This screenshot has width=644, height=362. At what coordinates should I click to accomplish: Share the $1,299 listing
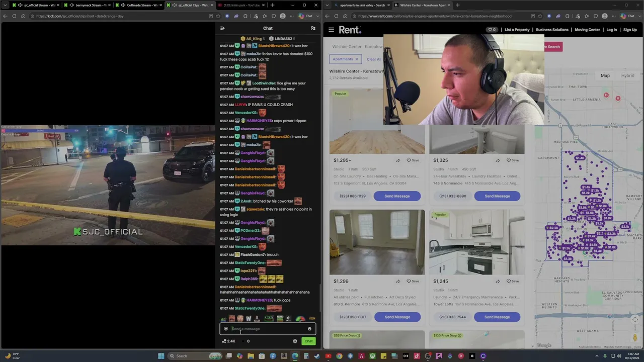398,281
